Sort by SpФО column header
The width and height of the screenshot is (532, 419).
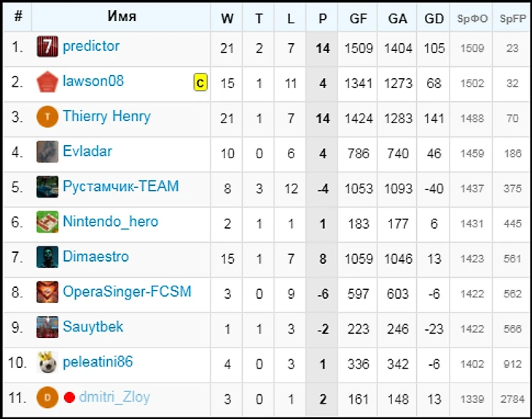[x=472, y=19]
